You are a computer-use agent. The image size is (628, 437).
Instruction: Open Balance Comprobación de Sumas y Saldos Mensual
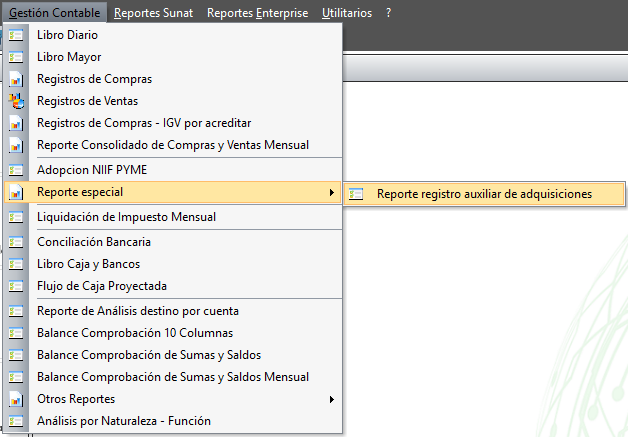[173, 377]
